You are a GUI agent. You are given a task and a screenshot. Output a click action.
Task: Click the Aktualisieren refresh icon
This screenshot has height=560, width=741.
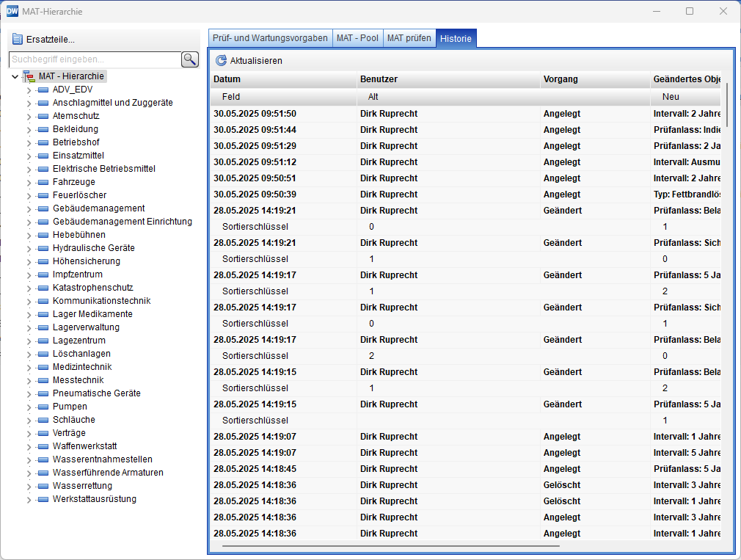pos(221,61)
